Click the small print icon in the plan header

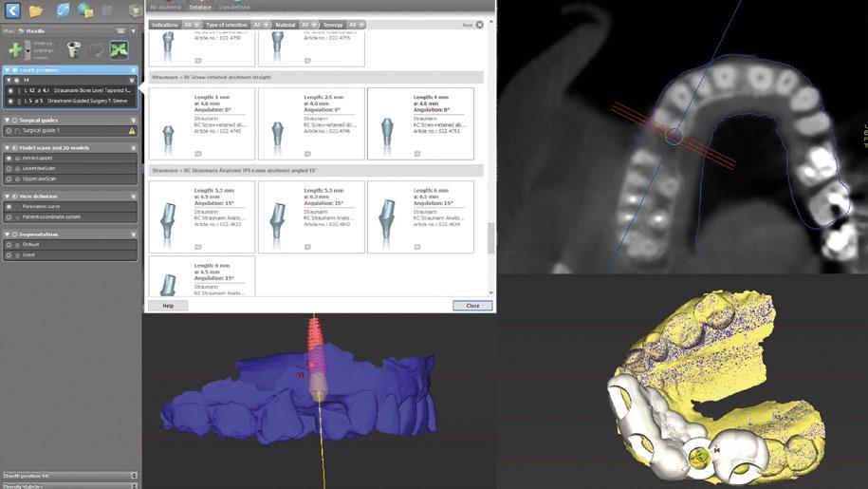(120, 31)
